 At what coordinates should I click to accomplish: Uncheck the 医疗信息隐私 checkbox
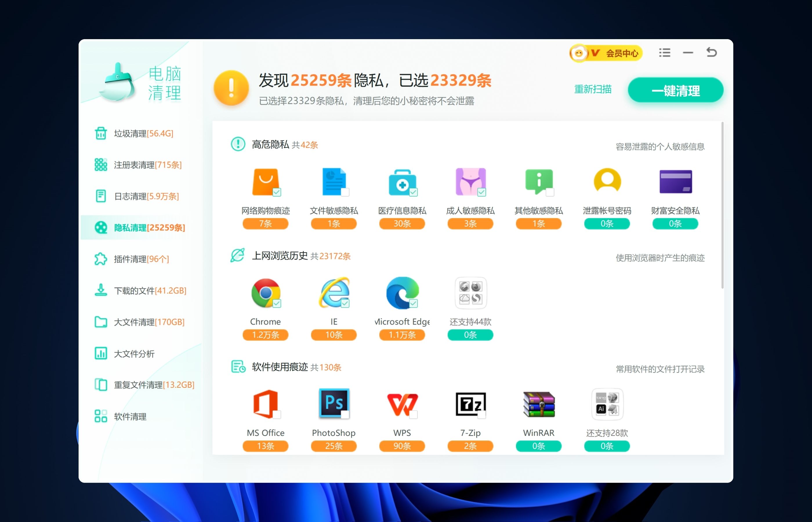click(414, 192)
